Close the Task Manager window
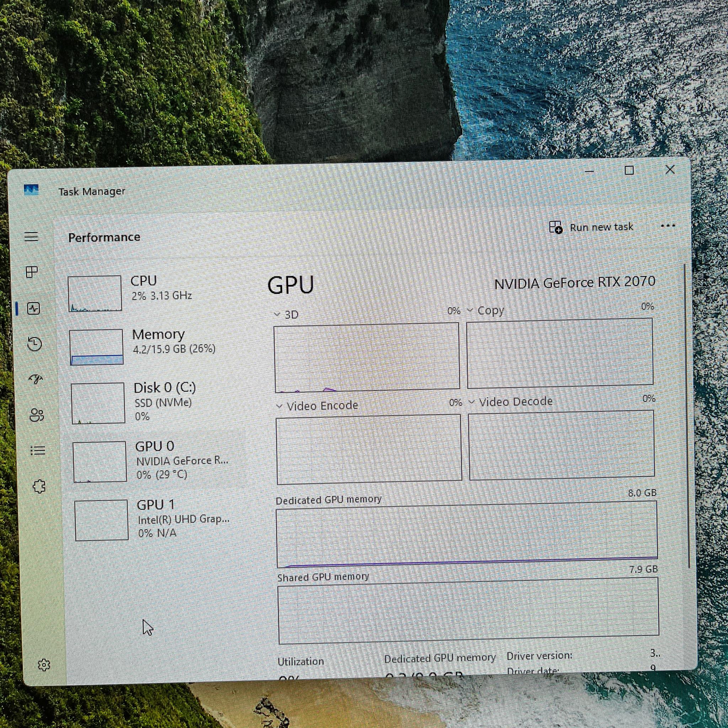 [670, 170]
